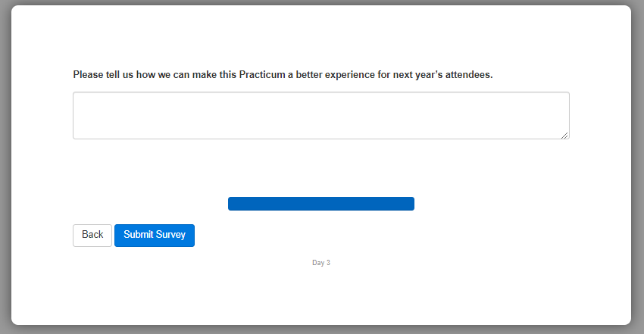Image resolution: width=644 pixels, height=334 pixels.
Task: Place cursor in the comments text area
Action: [x=320, y=116]
